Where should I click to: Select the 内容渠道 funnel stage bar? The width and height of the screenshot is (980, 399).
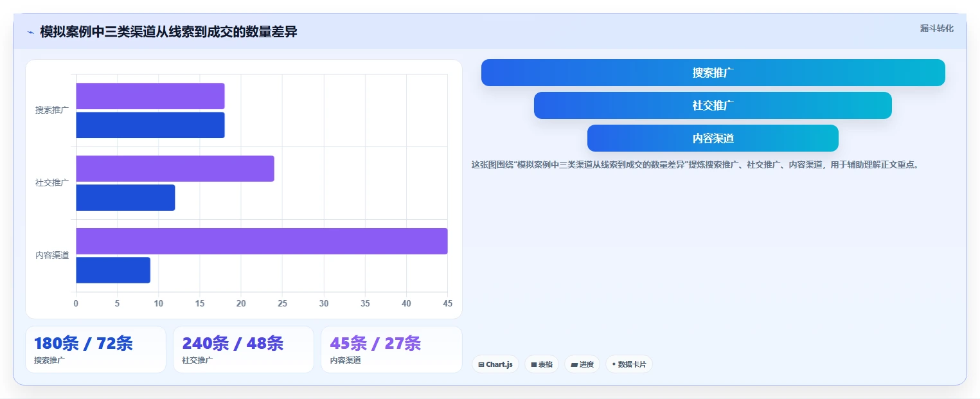pos(713,138)
